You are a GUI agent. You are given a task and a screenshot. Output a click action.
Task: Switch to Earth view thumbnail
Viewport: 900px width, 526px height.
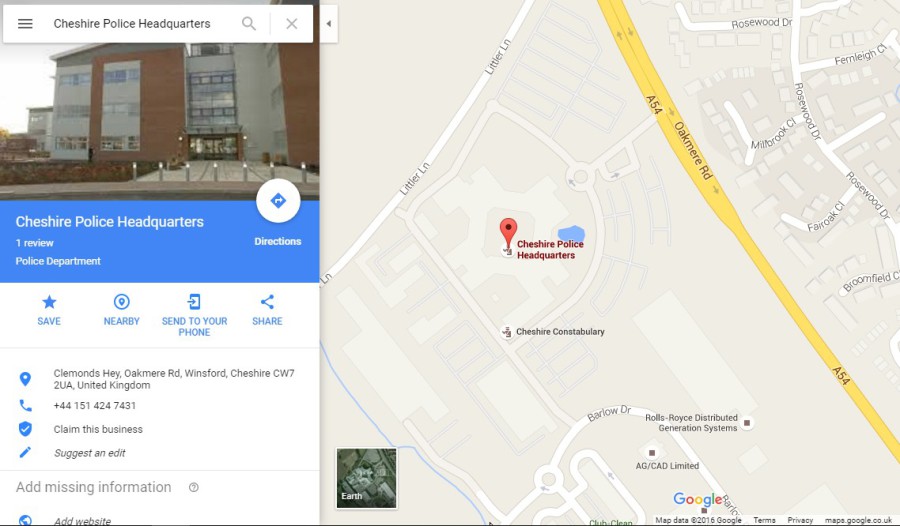366,478
